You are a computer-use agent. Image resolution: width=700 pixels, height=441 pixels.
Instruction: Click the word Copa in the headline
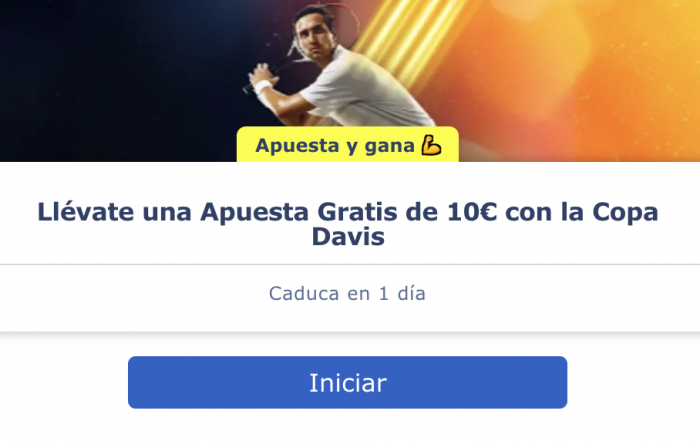[x=625, y=212]
